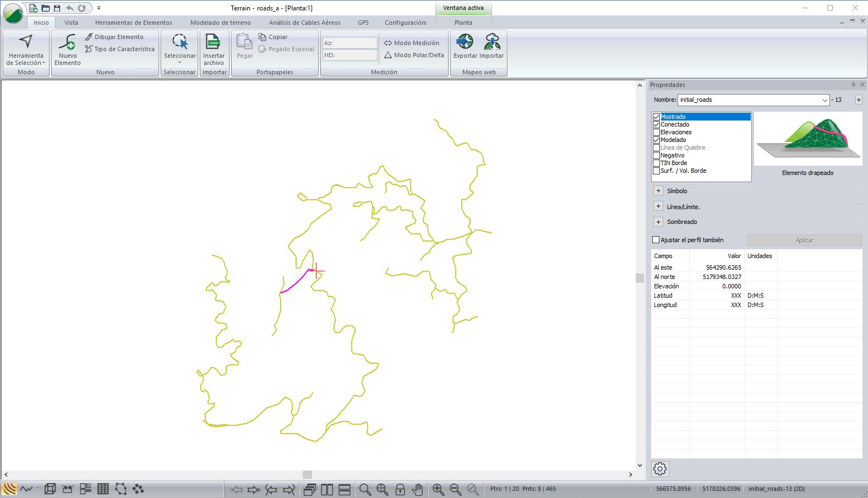
Task: Open the Nombre initial_roads dropdown
Action: (x=825, y=100)
